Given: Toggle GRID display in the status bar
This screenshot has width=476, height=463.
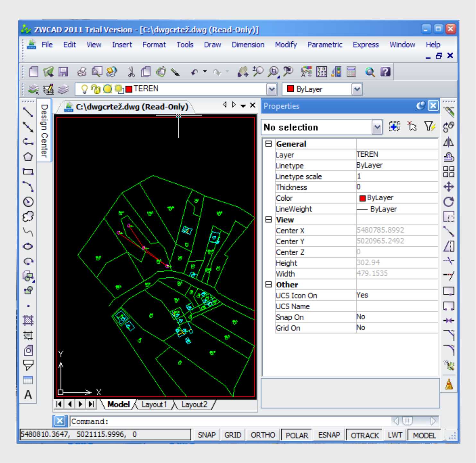Looking at the screenshot, I should pyautogui.click(x=233, y=435).
